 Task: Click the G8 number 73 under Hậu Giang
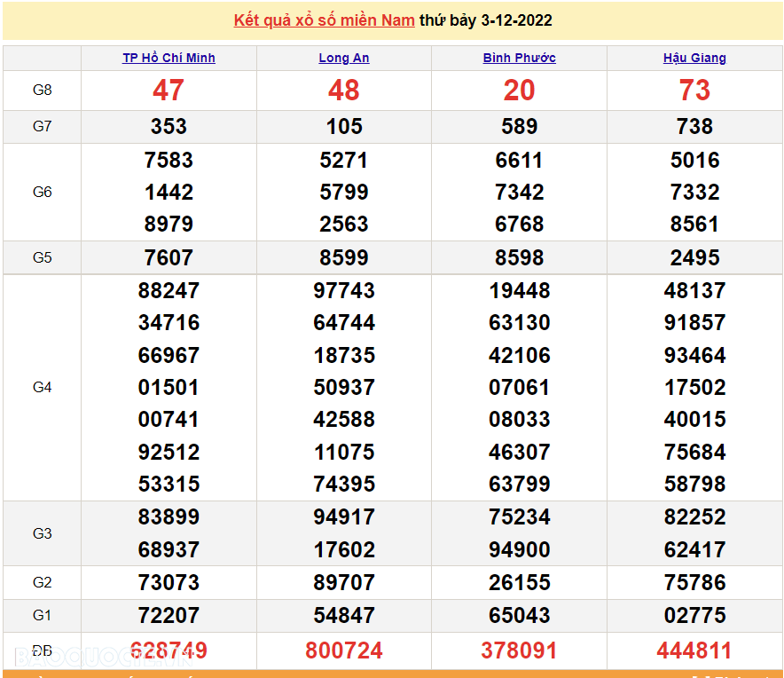[x=694, y=90]
